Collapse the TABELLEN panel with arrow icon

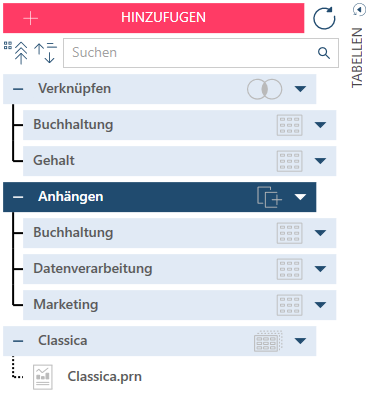point(359,10)
